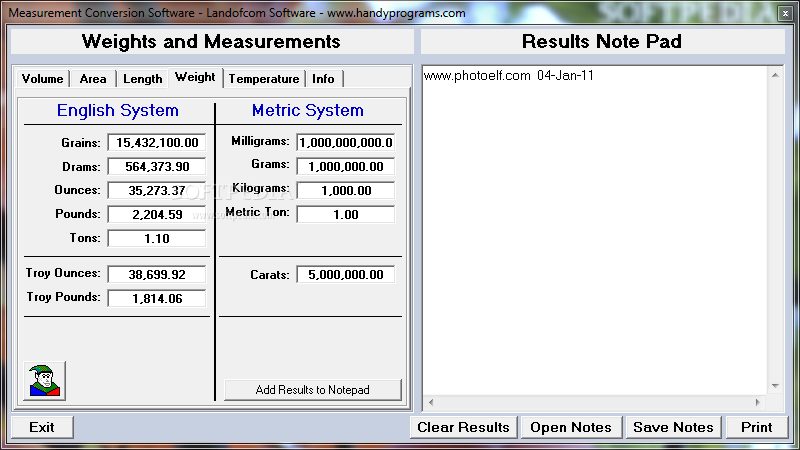The width and height of the screenshot is (800, 450).
Task: Click Add Results to Notepad button
Action: coord(312,390)
